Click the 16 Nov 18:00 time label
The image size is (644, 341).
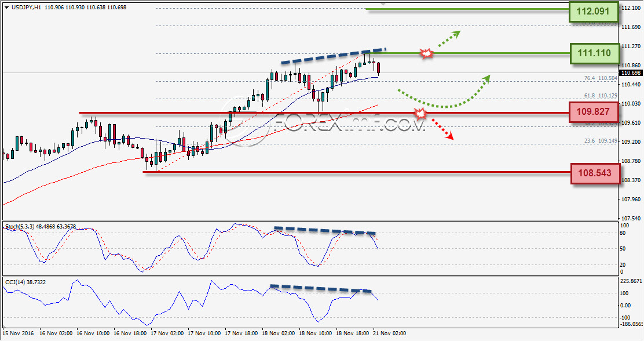[130, 333]
